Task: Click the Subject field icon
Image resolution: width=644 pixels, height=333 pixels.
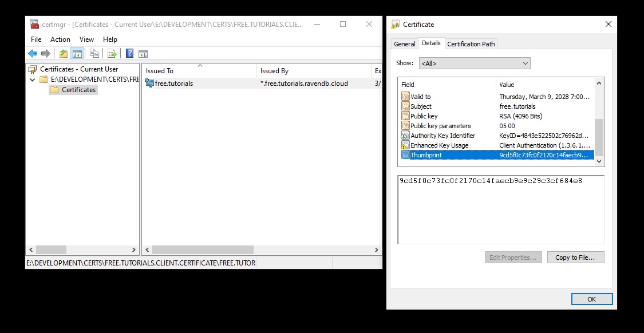Action: coord(405,106)
